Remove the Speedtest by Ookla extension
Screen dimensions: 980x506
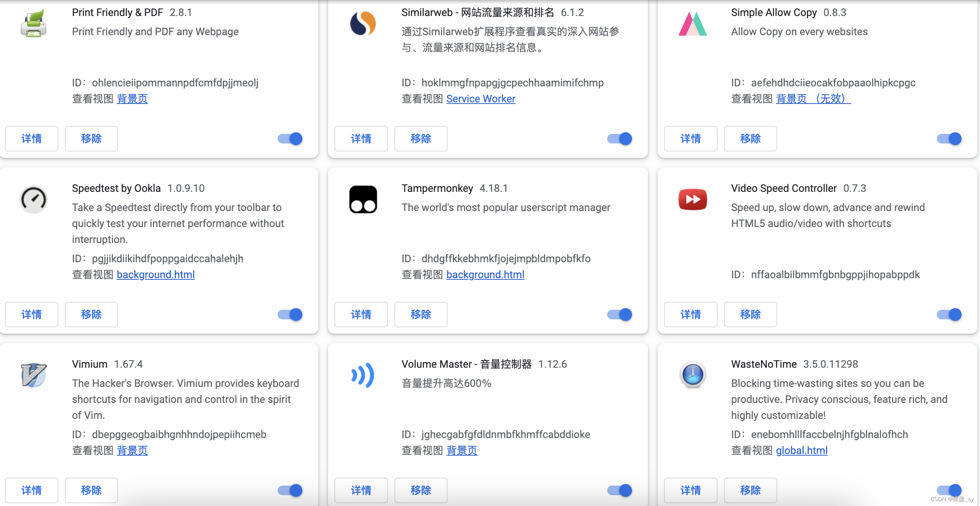[91, 315]
